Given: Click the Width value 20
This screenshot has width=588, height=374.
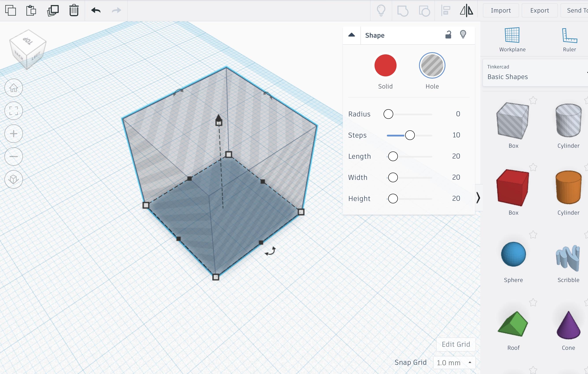Looking at the screenshot, I should pos(456,177).
